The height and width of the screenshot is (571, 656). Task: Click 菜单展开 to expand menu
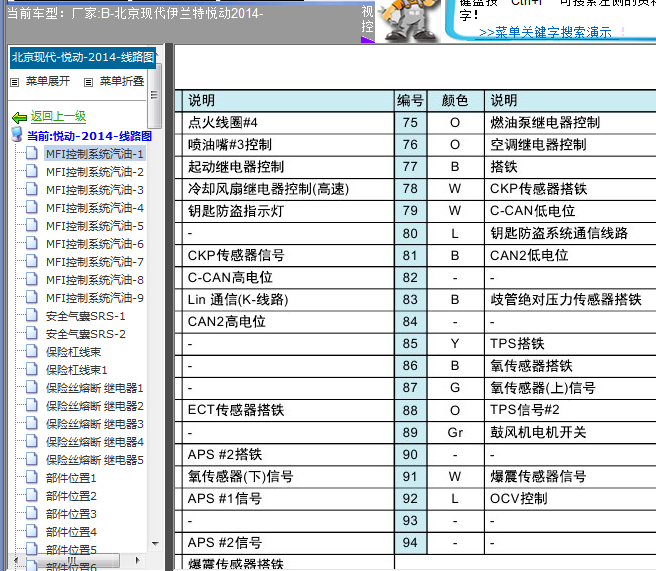48,81
